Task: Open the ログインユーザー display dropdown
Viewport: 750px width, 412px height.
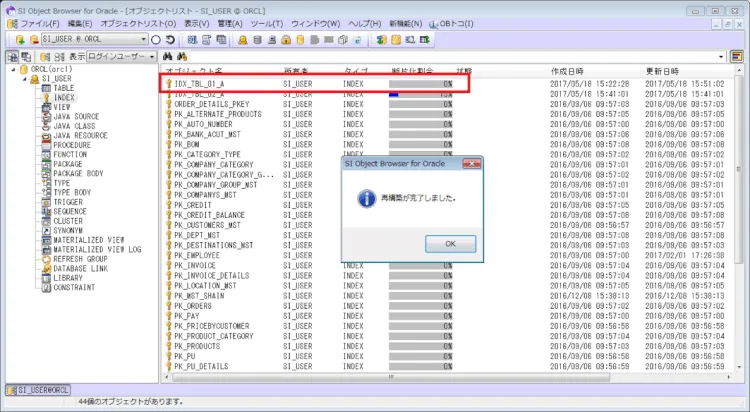Action: point(152,56)
